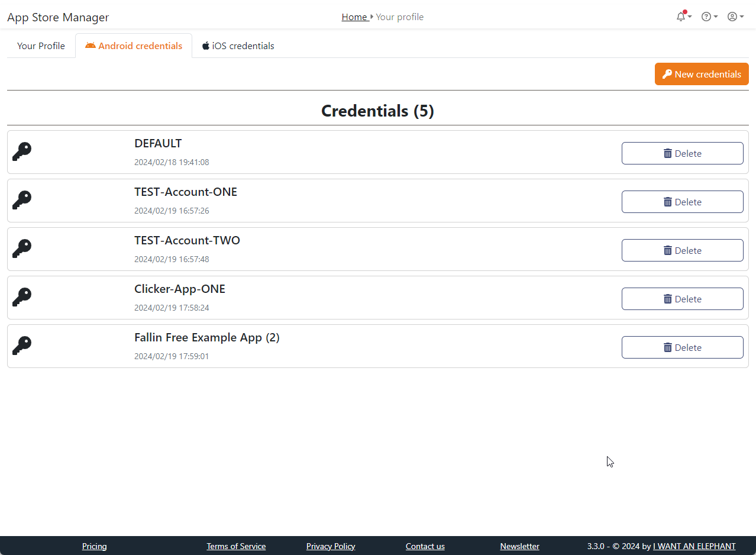Click the key icon beside TEST-Account-ONE
Image resolution: width=756 pixels, height=555 pixels.
22,201
